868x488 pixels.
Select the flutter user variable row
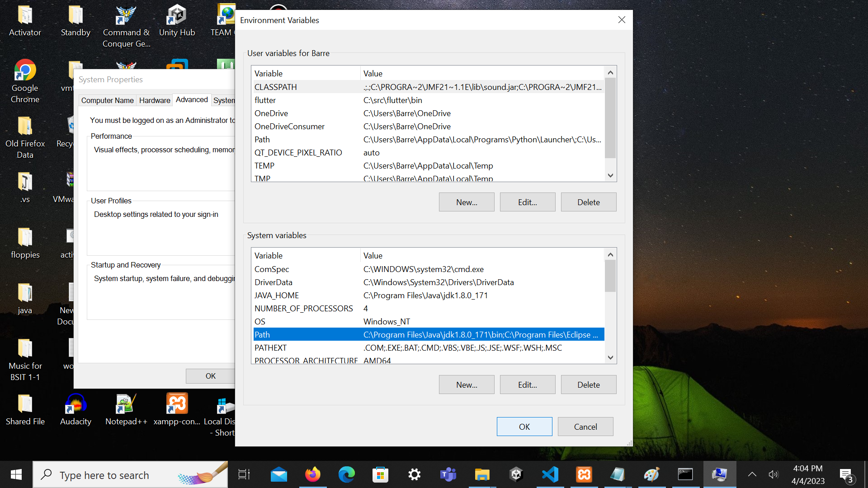coord(428,100)
